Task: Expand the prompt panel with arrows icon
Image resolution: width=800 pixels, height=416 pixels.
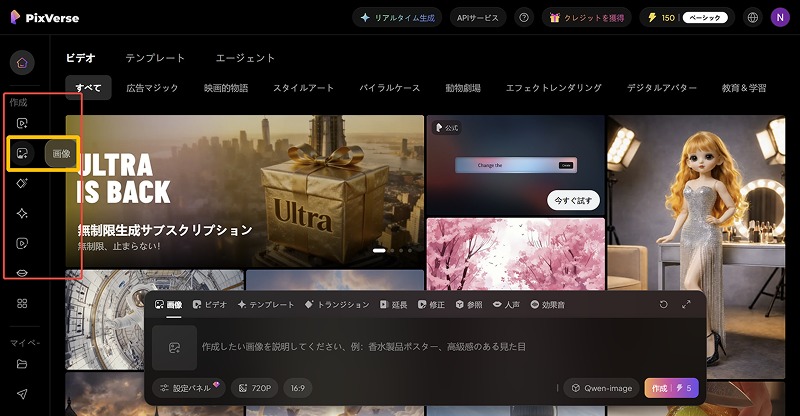Action: pyautogui.click(x=686, y=304)
